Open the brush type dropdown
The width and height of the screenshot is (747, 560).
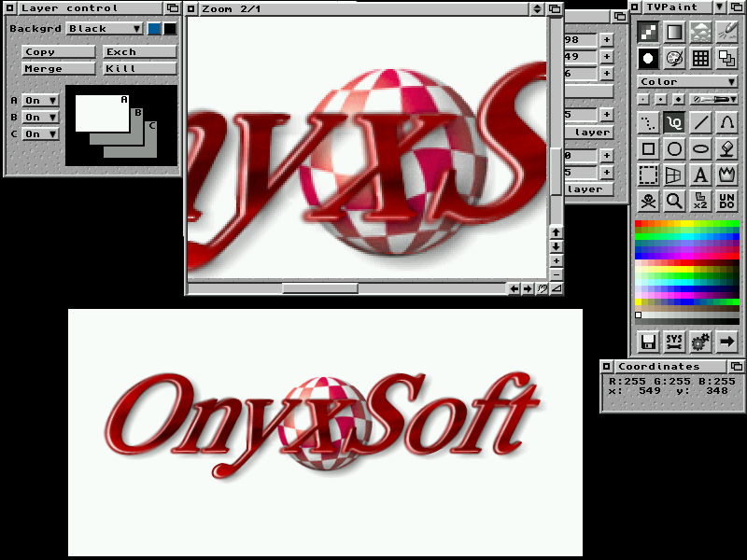pyautogui.click(x=714, y=100)
